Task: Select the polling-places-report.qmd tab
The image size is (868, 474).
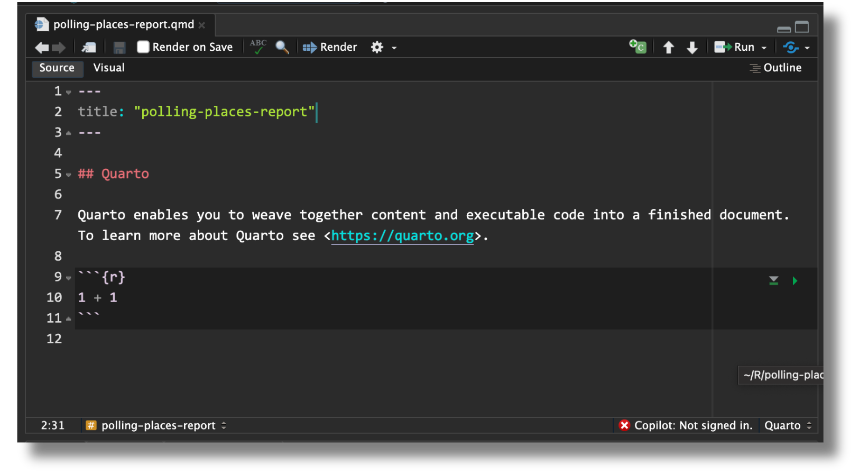Action: [123, 24]
